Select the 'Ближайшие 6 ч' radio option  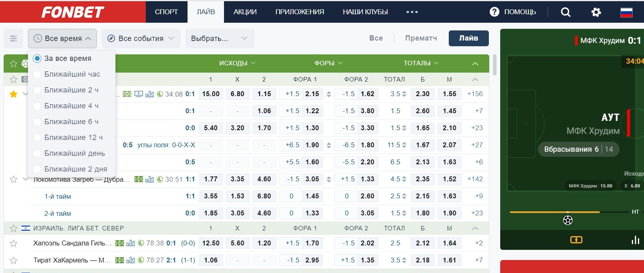pyautogui.click(x=37, y=122)
